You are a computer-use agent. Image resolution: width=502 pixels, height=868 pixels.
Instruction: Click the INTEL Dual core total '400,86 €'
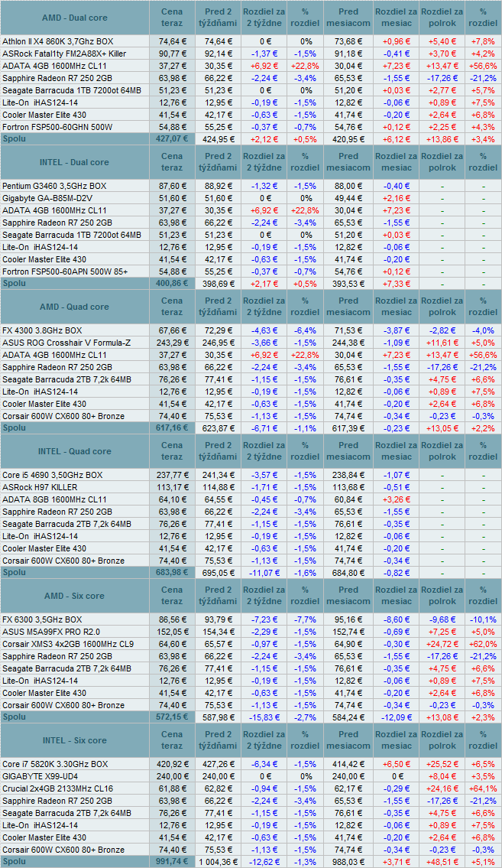pyautogui.click(x=172, y=283)
